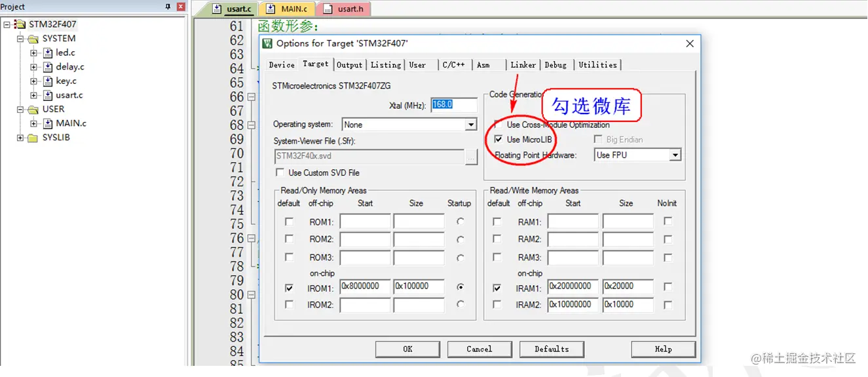Expand the led.c file node
Screen dimensions: 868x377
click(x=34, y=52)
